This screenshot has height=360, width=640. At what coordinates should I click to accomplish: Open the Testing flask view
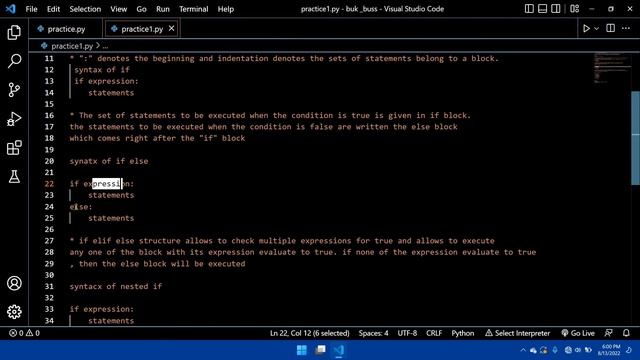point(14,176)
